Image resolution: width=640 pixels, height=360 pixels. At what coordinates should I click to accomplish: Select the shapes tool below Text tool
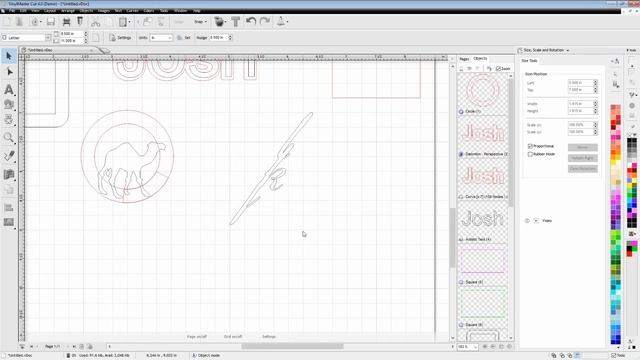click(9, 104)
